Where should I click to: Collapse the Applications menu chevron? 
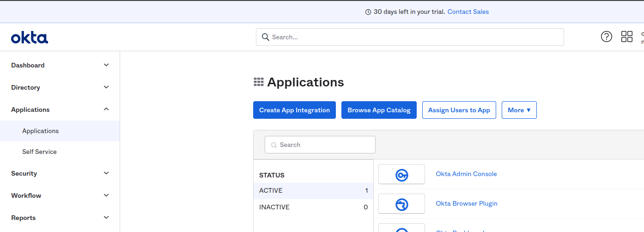pos(106,110)
